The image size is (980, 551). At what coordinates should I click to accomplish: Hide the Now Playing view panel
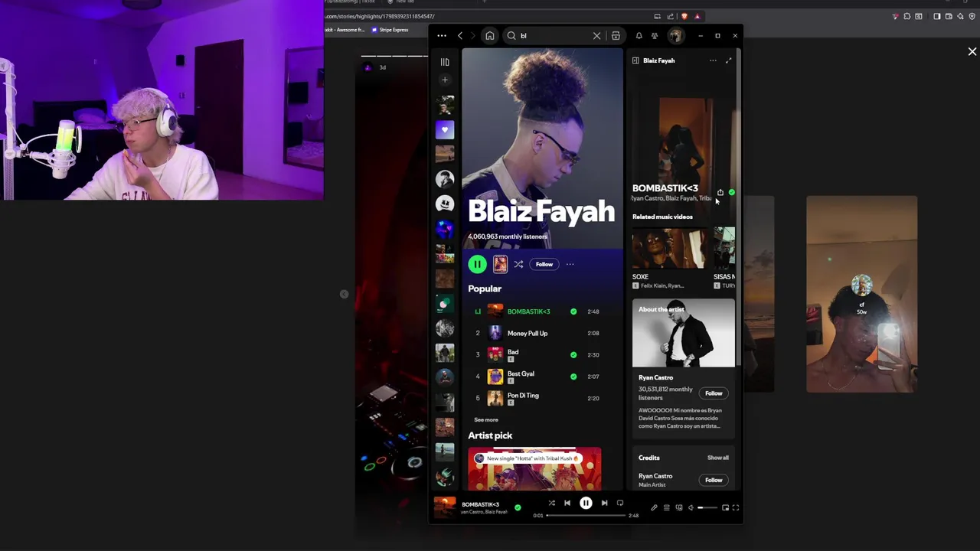pyautogui.click(x=635, y=60)
